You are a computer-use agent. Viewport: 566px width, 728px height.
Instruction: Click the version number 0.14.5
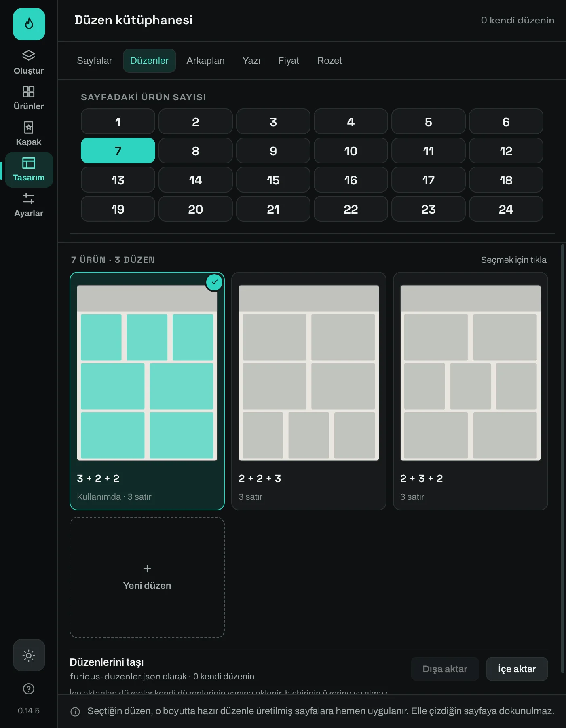(x=29, y=711)
